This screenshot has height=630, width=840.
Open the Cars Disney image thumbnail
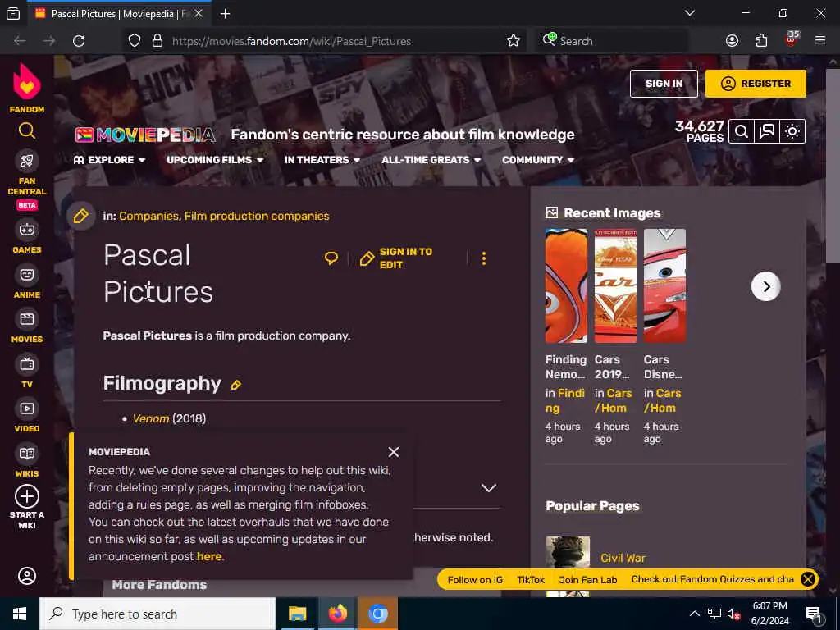click(x=664, y=285)
